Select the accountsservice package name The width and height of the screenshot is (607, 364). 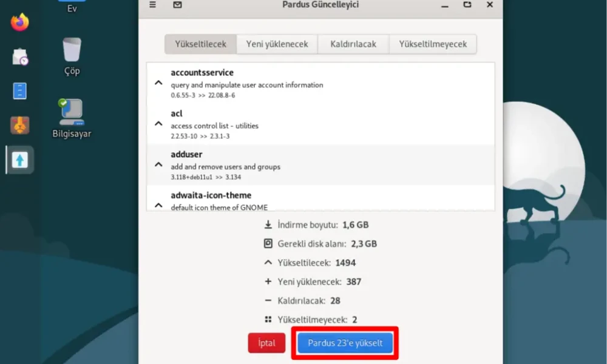pos(202,73)
